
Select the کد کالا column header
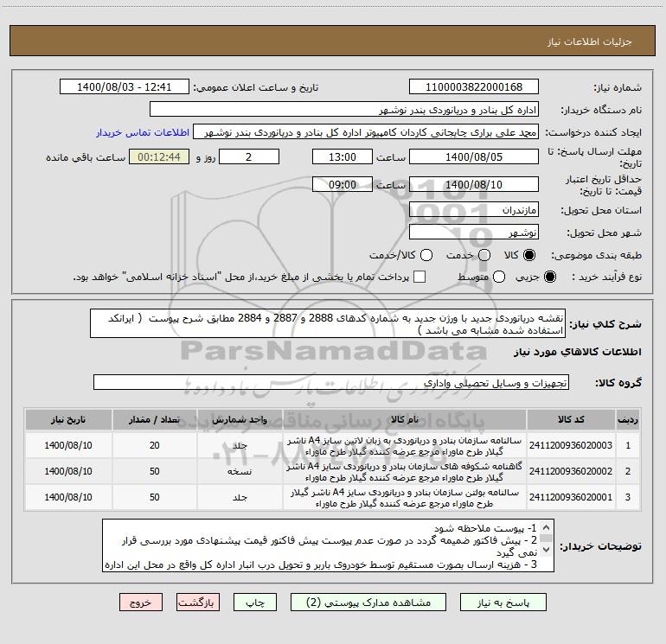pos(571,420)
